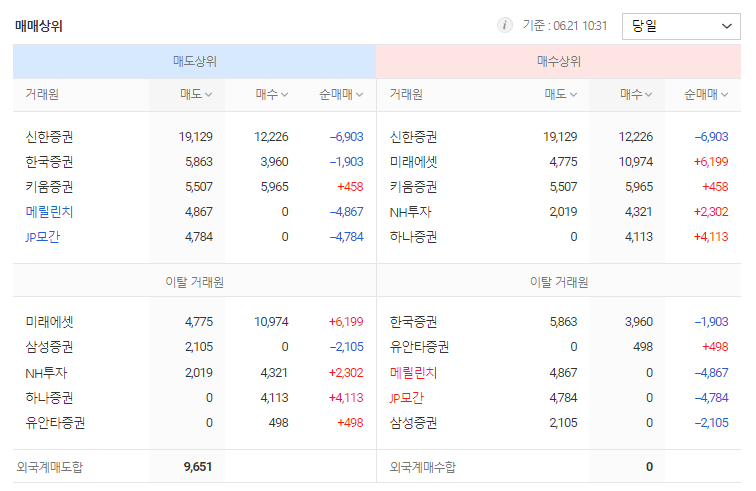756x491 pixels.
Task: Click blue JP모간 in 매도상위 list
Action: click(x=42, y=237)
